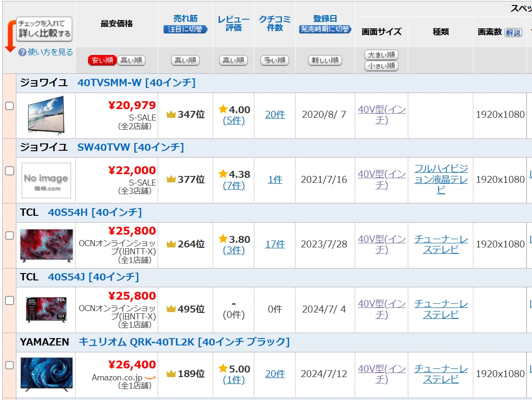This screenshot has height=400, width=532.
Task: Open the YAMAZEN QRK-40TL2K thumbnail
Action: coord(46,375)
